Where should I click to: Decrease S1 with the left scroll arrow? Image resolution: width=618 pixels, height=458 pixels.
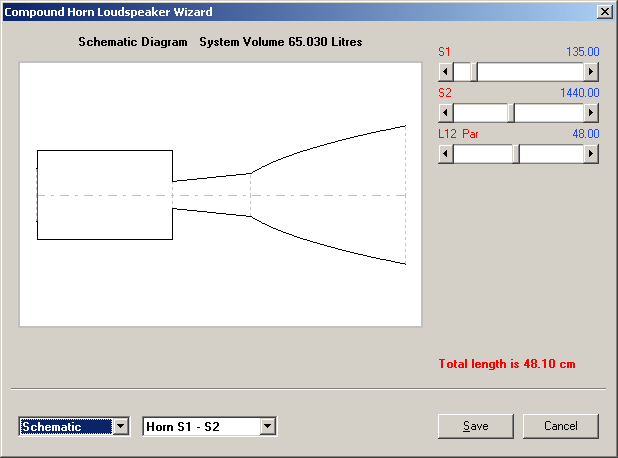(445, 72)
